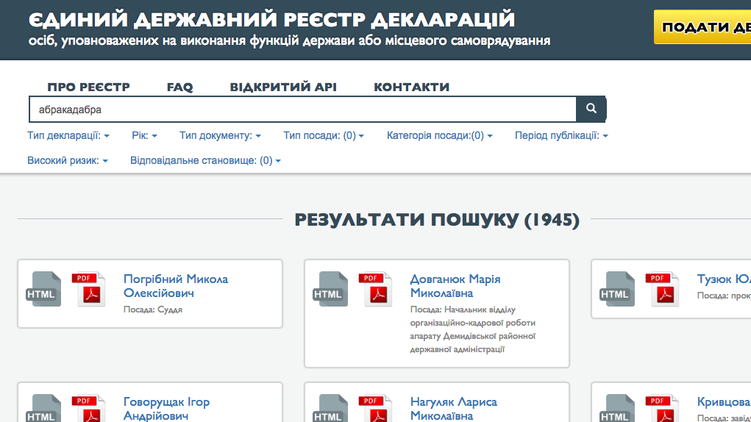
Task: Download PDF for Довганюк Марія Миколаївна
Action: (377, 288)
